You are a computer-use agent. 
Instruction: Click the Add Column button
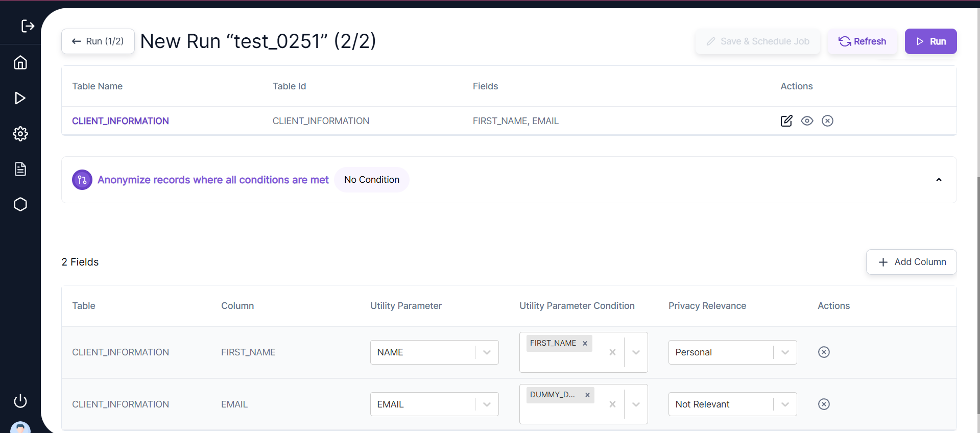coord(911,262)
